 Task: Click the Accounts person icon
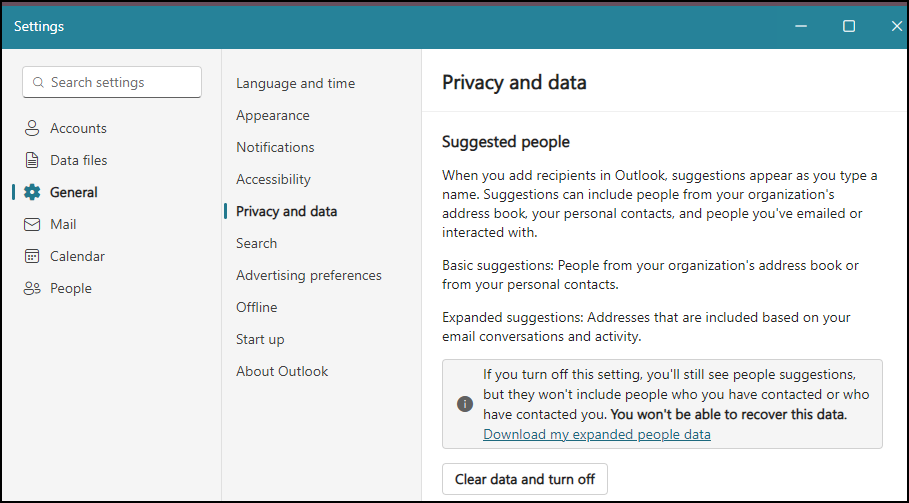click(x=32, y=128)
